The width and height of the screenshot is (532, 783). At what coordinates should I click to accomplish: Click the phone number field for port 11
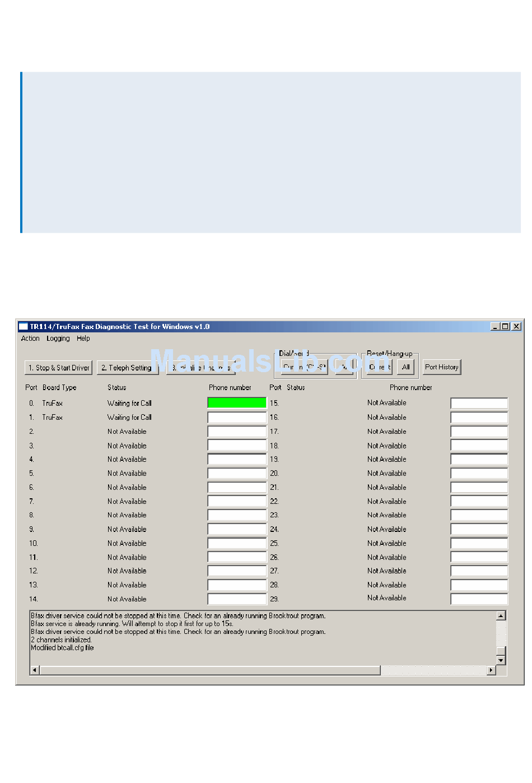pos(237,557)
